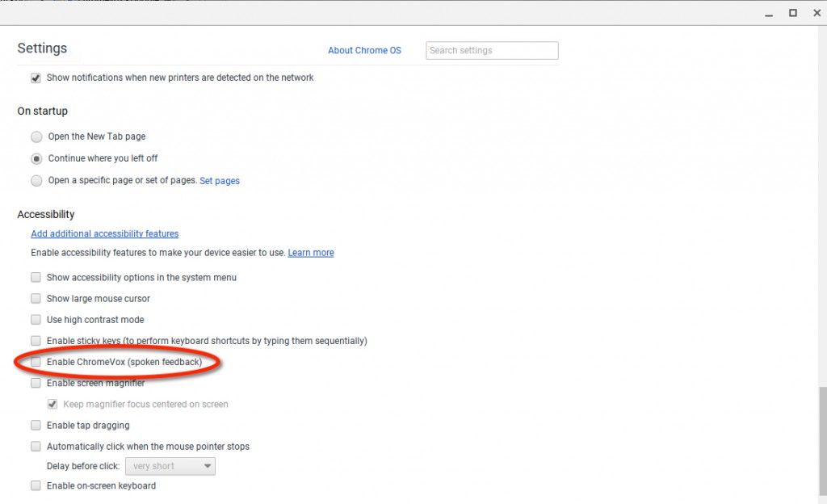
Task: Enable the screen magnifier
Action: pyautogui.click(x=36, y=383)
